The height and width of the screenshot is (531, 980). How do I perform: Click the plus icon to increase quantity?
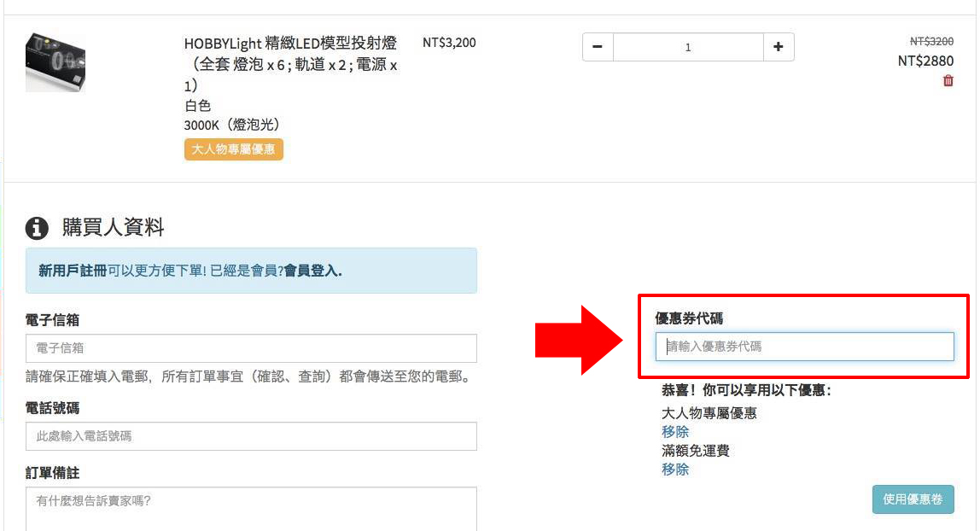pyautogui.click(x=778, y=47)
